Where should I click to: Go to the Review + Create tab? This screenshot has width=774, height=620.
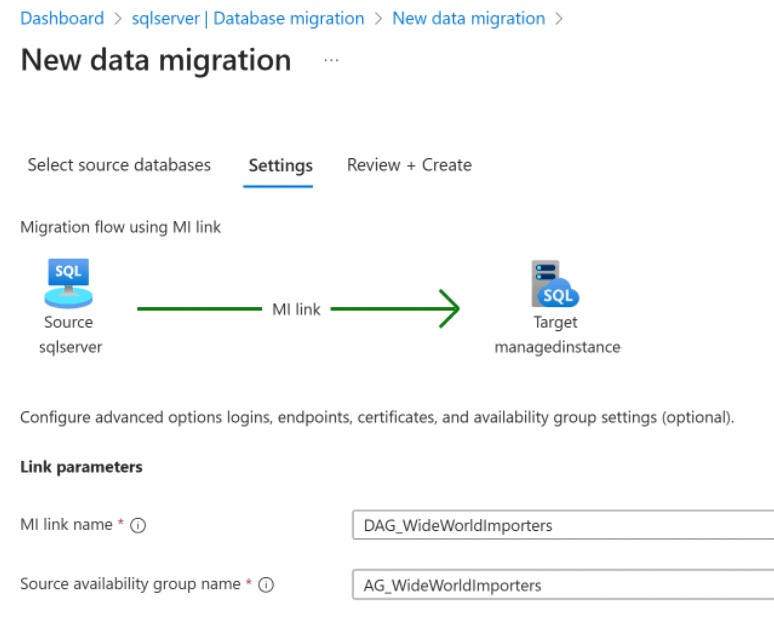409,165
